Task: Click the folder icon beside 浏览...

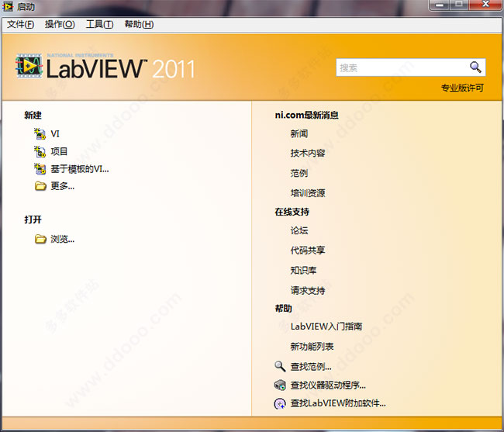Action: tap(40, 239)
